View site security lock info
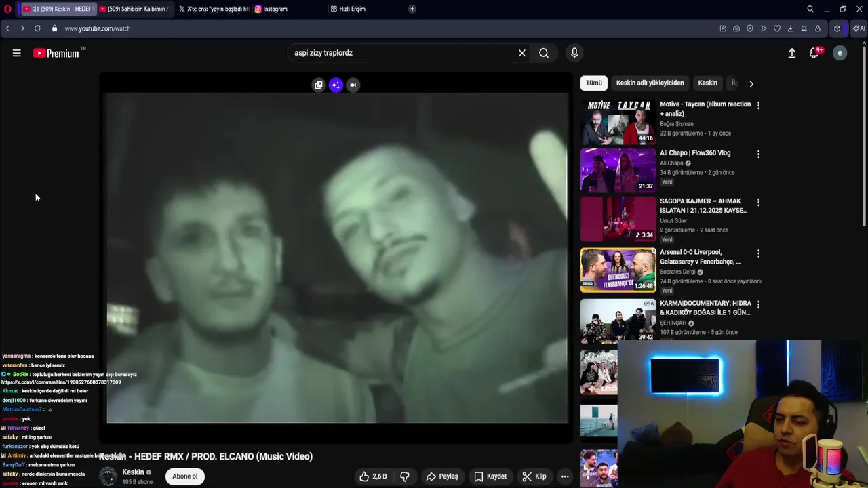This screenshot has height=488, width=868. coord(54,28)
